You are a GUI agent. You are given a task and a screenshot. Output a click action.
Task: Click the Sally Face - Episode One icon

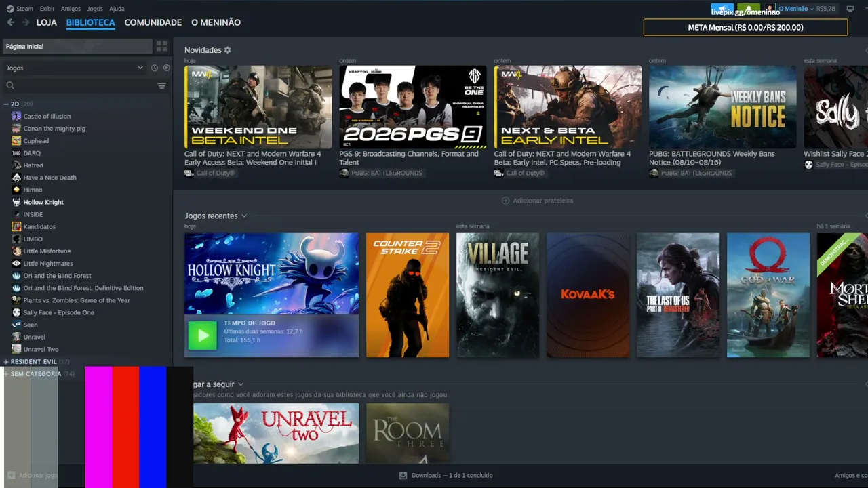click(x=16, y=312)
